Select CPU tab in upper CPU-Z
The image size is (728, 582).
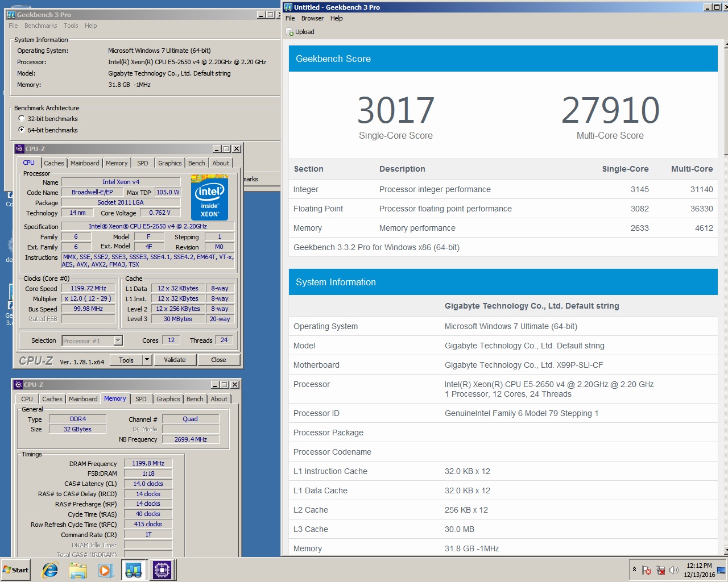coord(29,163)
